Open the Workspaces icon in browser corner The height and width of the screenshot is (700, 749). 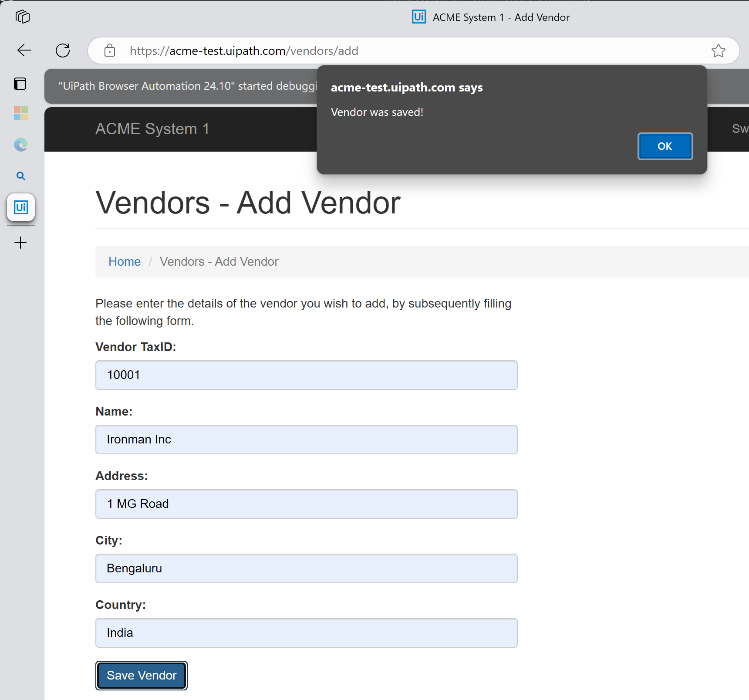click(x=22, y=17)
